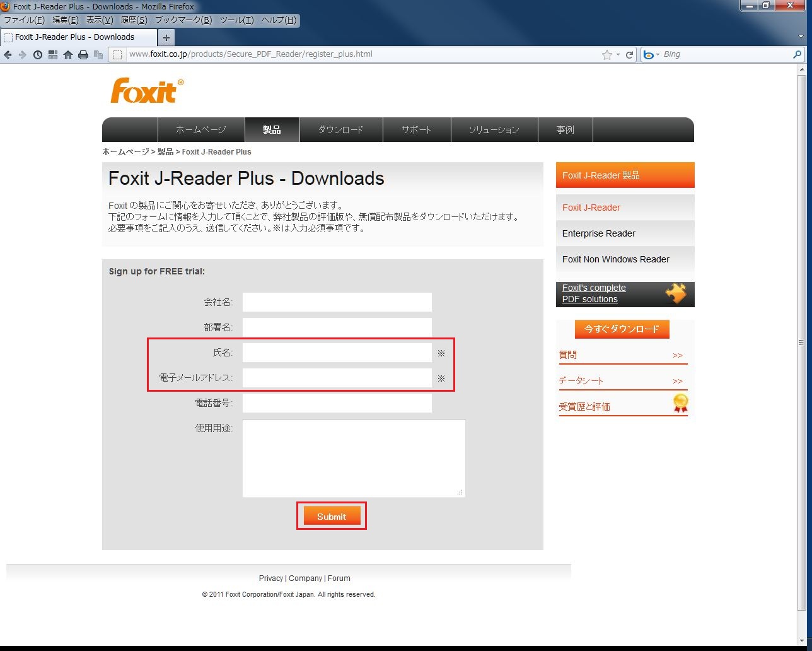
Task: Click the Foxit J-Reader 製品 sidebar header
Action: pyautogui.click(x=625, y=175)
